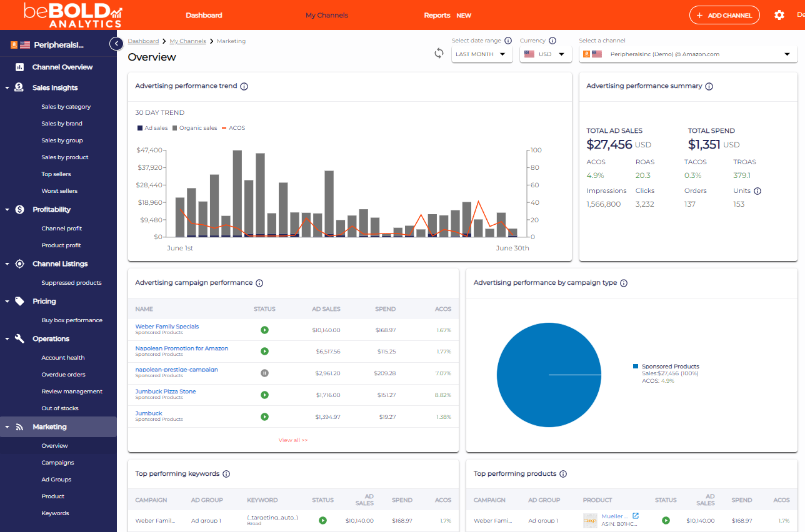This screenshot has width=805, height=532.
Task: Click the beBOLD Analytics logo
Action: click(73, 15)
